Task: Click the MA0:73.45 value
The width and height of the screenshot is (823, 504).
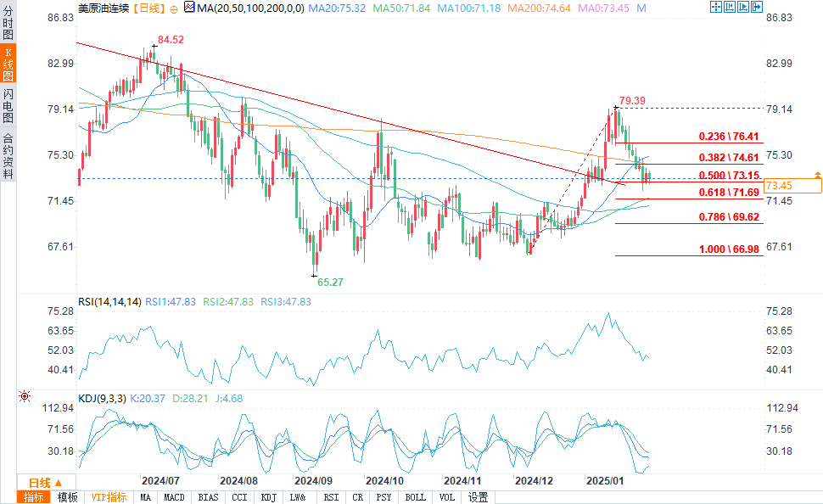Action: pyautogui.click(x=603, y=8)
